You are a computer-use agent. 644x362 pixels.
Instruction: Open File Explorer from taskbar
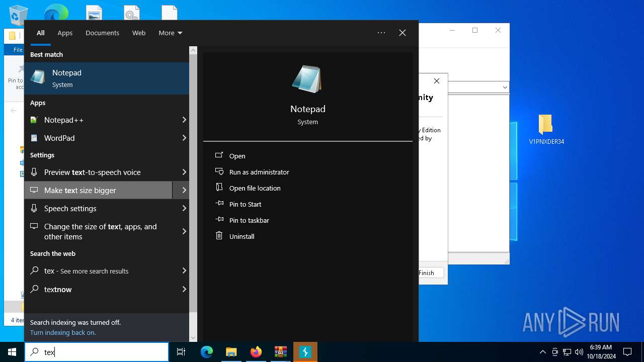[x=231, y=352]
